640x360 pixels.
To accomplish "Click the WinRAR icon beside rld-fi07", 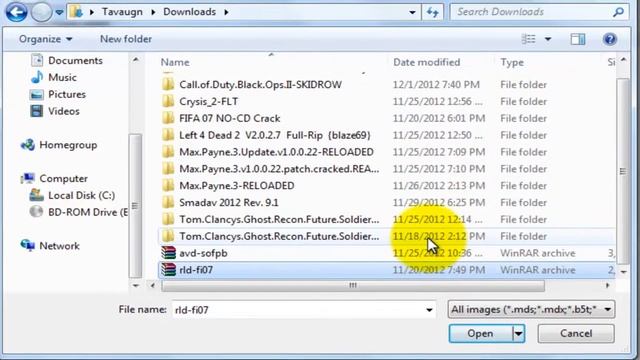I will point(168,270).
